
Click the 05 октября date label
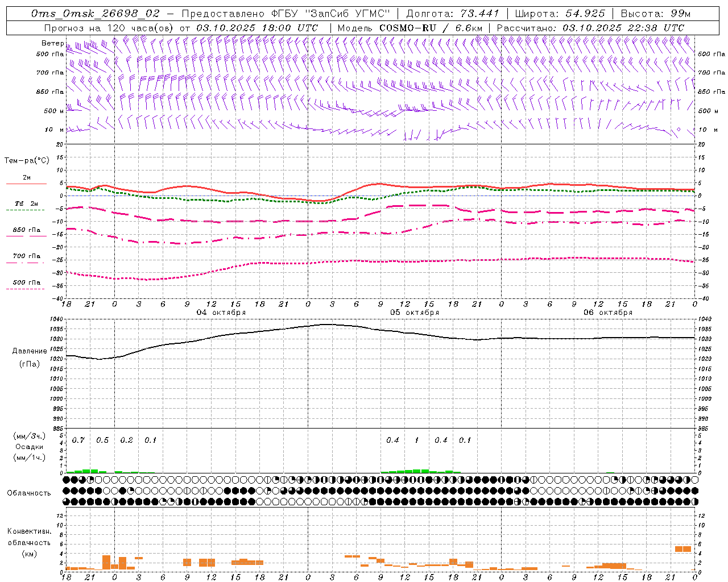(x=415, y=313)
